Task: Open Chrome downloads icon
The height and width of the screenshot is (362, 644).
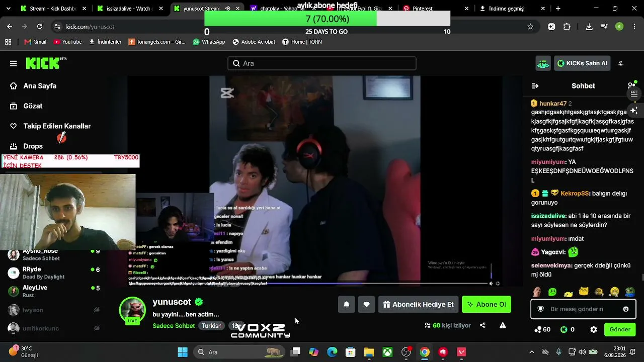Action: 589,27
